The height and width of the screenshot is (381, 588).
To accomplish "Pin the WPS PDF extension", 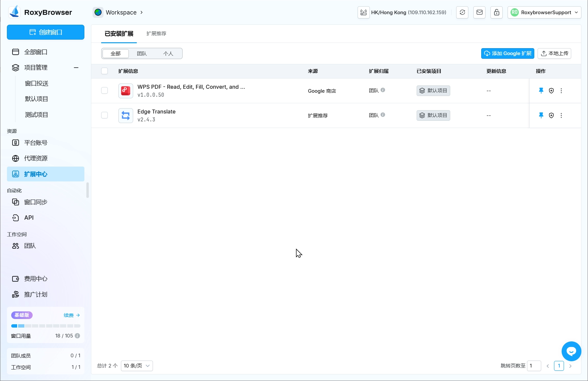I will pos(541,91).
